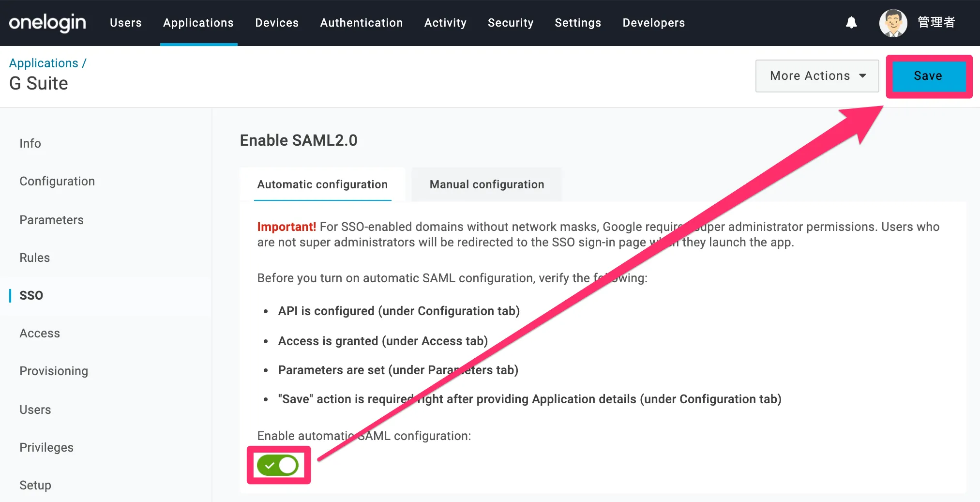Go to the Security menu

tap(511, 23)
